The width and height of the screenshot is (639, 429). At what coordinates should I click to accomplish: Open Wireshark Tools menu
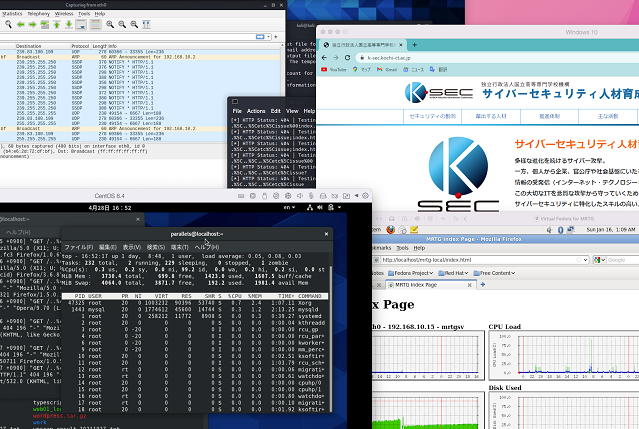pos(84,13)
